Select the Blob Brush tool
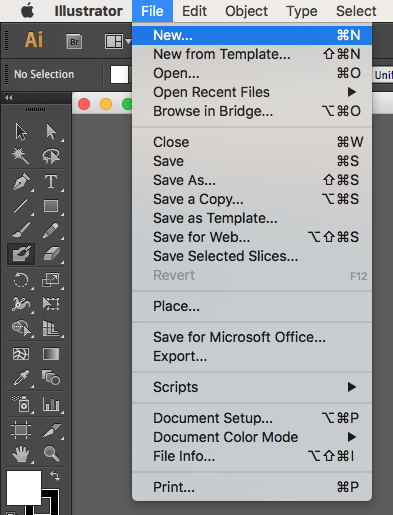Viewport: 393px width, 515px height. pyautogui.click(x=21, y=254)
